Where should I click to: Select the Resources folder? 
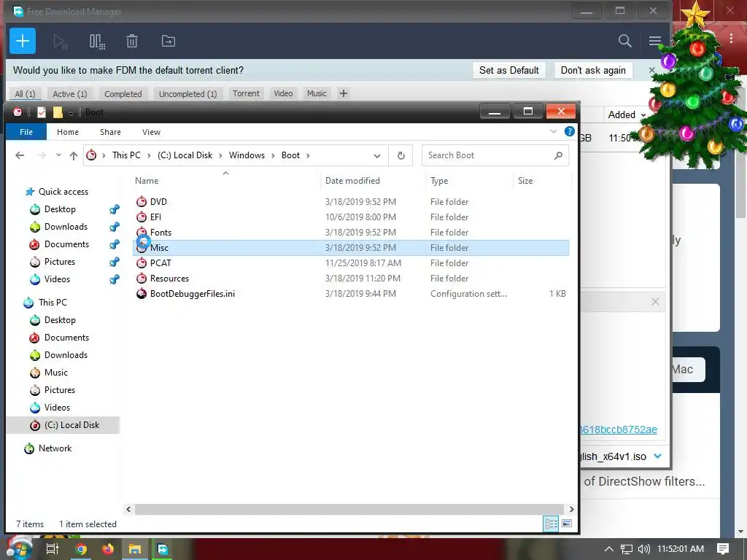tap(351, 278)
